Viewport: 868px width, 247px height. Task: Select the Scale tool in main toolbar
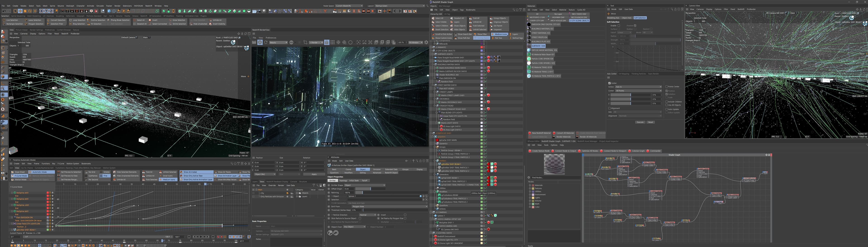(25, 11)
